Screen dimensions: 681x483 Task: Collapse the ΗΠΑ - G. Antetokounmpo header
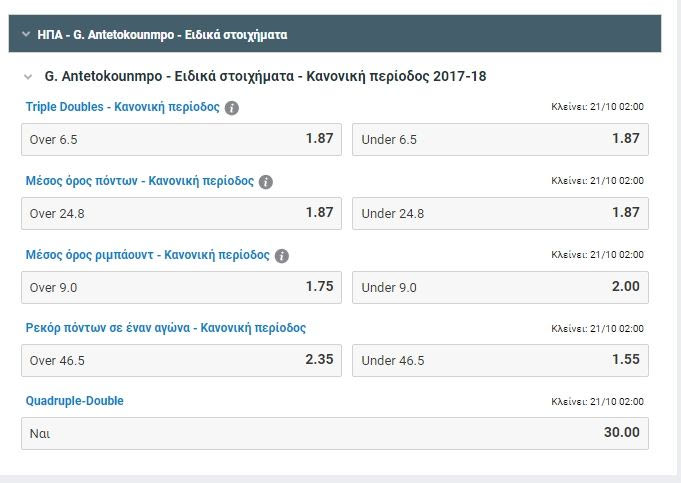(26, 34)
